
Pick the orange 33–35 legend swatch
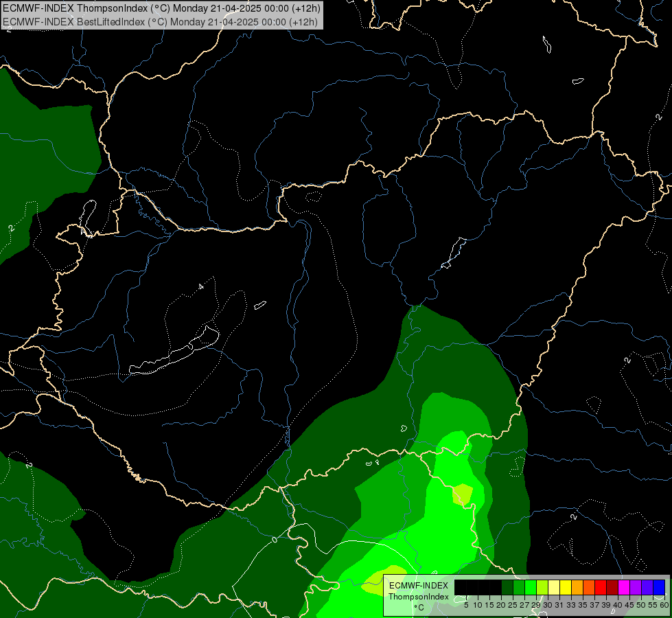tap(577, 587)
